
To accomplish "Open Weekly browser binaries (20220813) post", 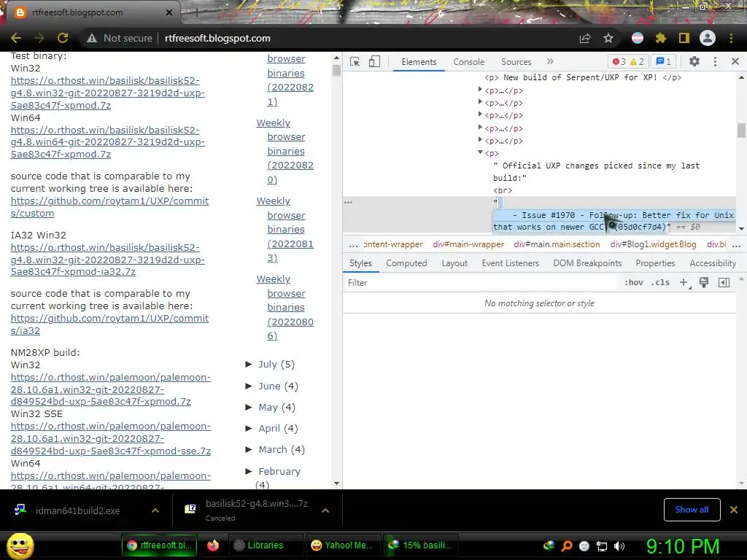I will pos(285,229).
